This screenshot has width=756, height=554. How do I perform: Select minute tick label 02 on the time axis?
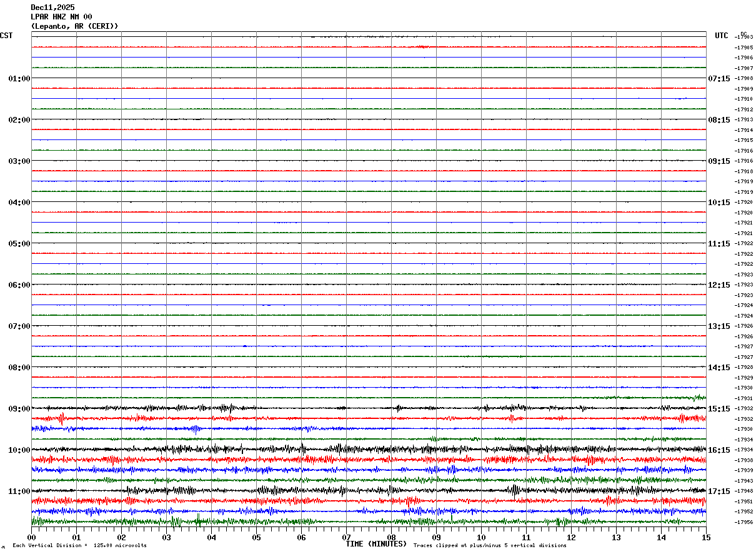coord(122,537)
